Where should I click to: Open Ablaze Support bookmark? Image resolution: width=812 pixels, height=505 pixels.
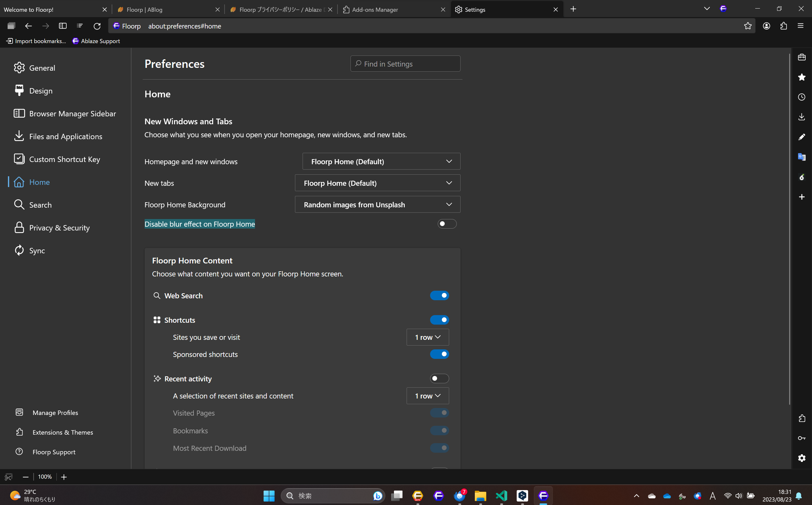96,41
